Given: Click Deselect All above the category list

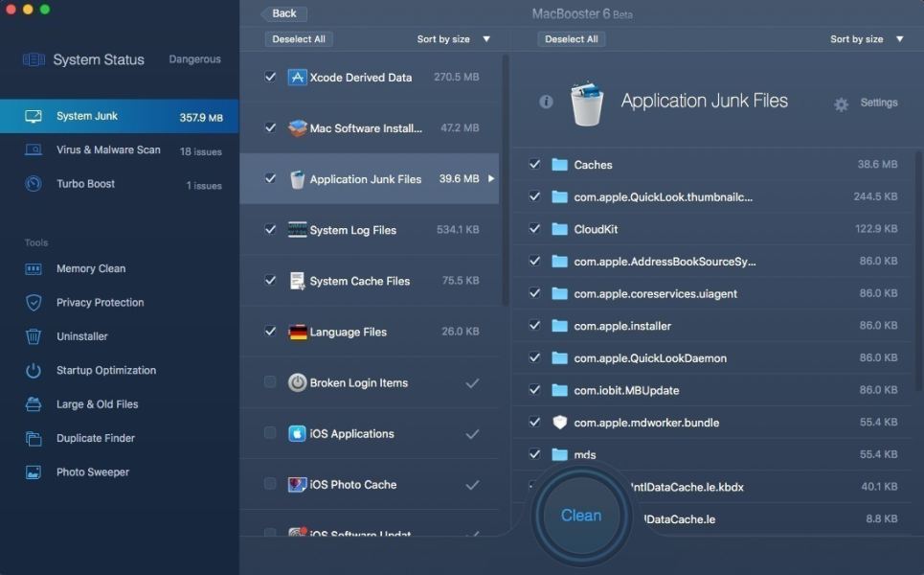Looking at the screenshot, I should (298, 39).
